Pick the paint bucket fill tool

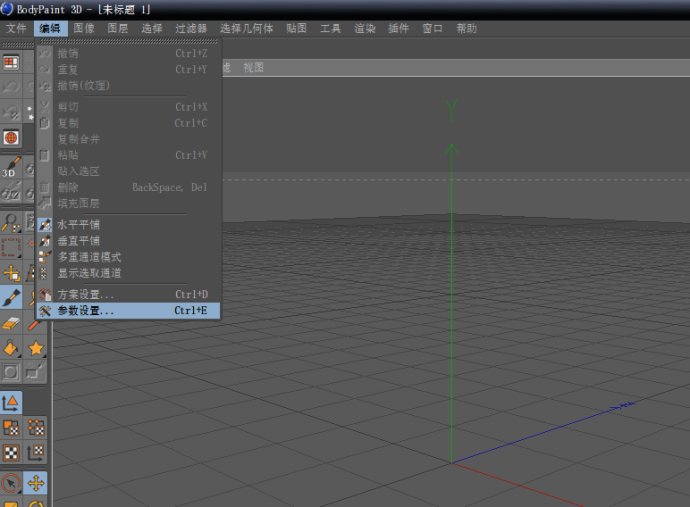(11, 348)
